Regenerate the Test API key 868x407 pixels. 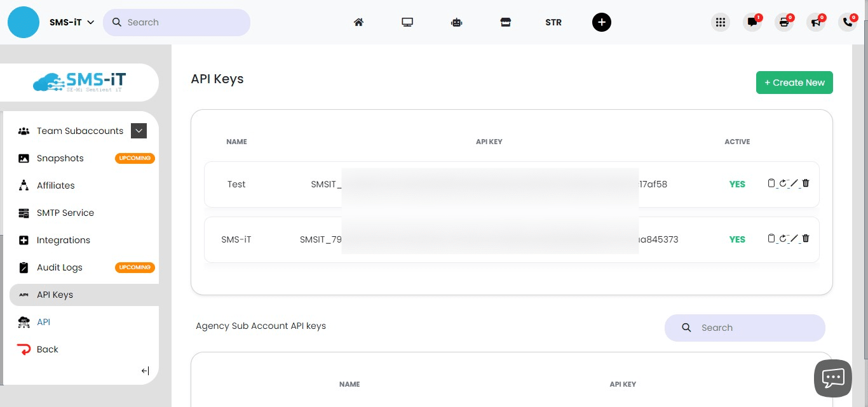pos(783,183)
